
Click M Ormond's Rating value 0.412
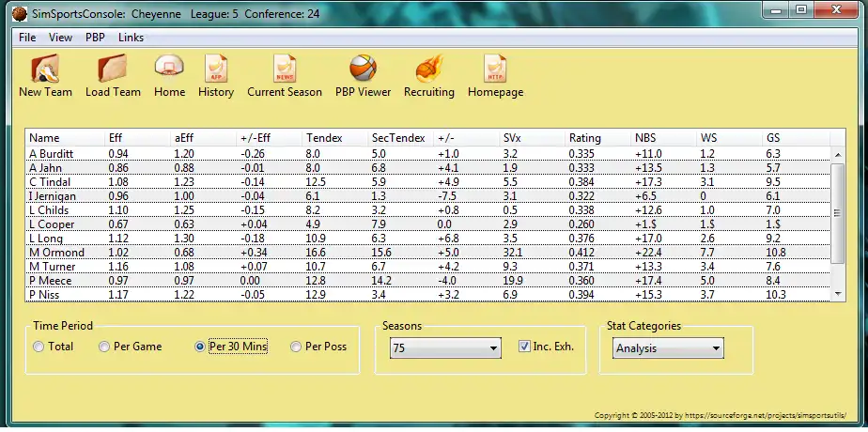(581, 253)
